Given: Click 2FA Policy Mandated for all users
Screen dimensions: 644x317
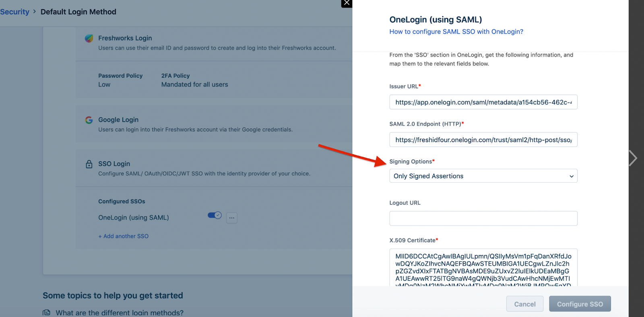Looking at the screenshot, I should pyautogui.click(x=195, y=84).
